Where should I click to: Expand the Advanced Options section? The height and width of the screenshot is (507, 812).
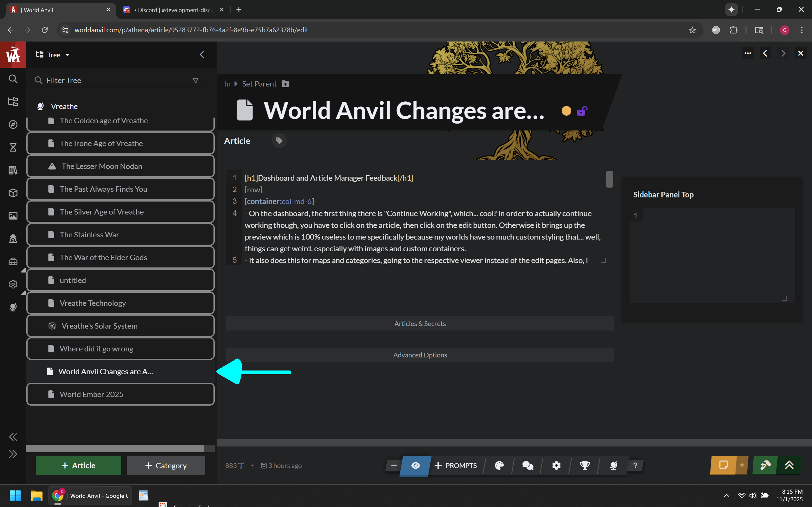click(420, 355)
